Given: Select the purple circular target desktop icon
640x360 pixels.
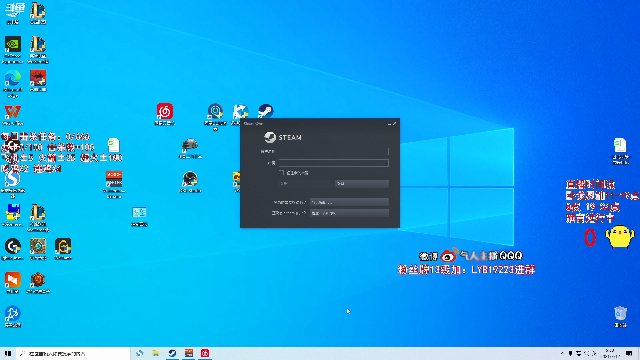Looking at the screenshot, I should coord(215,116).
